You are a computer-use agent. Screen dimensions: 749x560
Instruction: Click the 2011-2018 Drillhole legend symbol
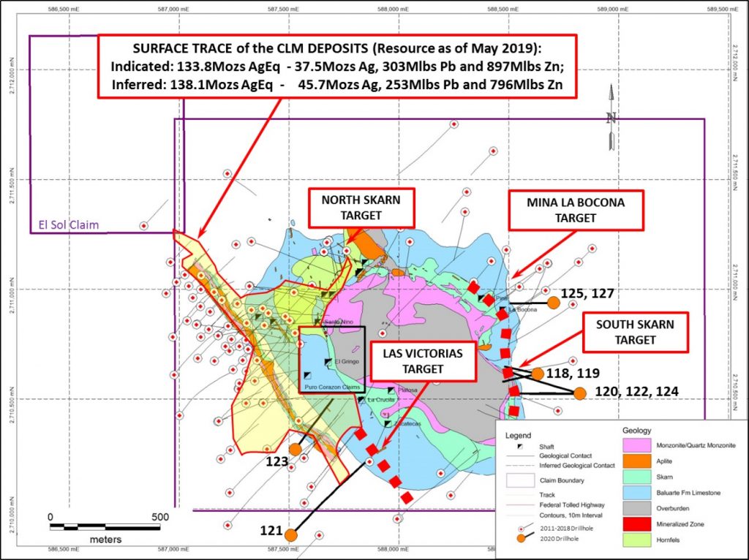521,528
